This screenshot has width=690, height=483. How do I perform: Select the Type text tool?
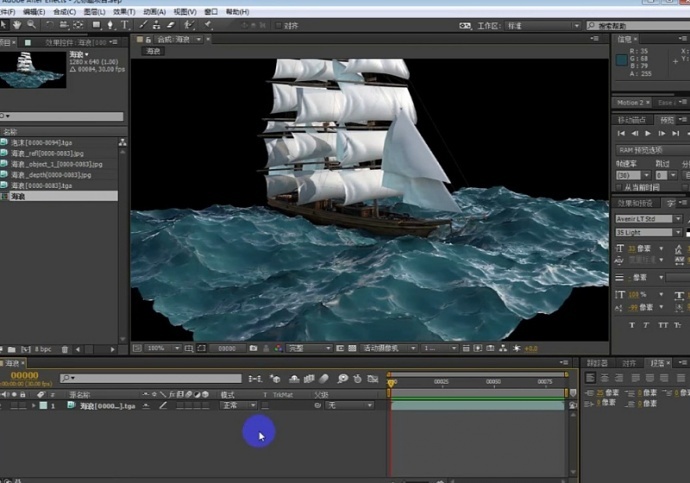click(x=124, y=23)
